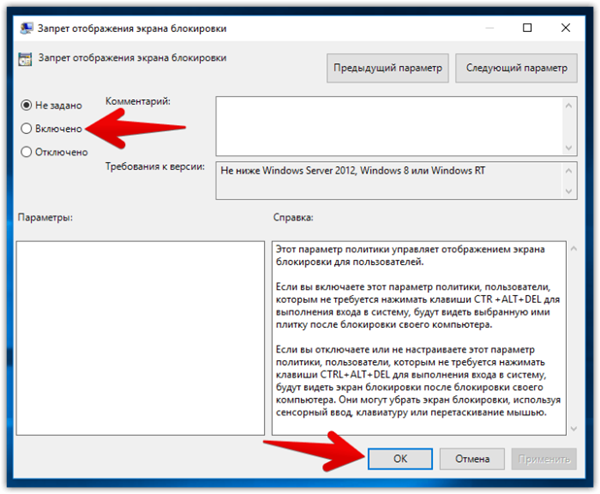Select the 'Не задано' radio button
600x494 pixels.
[x=26, y=105]
